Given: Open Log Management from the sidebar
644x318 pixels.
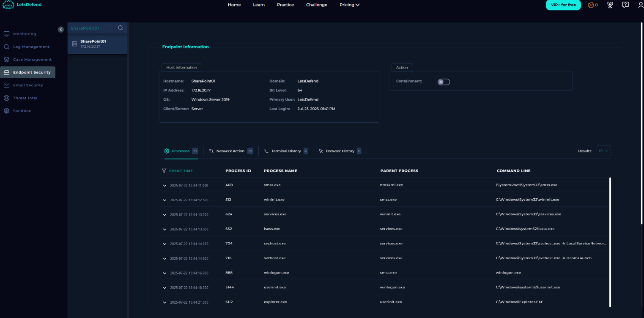Looking at the screenshot, I should click(31, 47).
